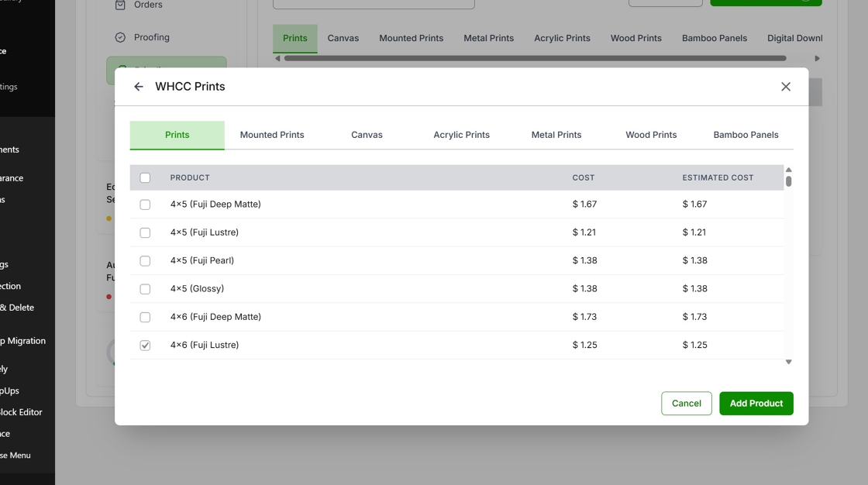Click the 4×6 (Fuji Deep Matte) product name
This screenshot has height=485, width=868.
pyautogui.click(x=215, y=317)
